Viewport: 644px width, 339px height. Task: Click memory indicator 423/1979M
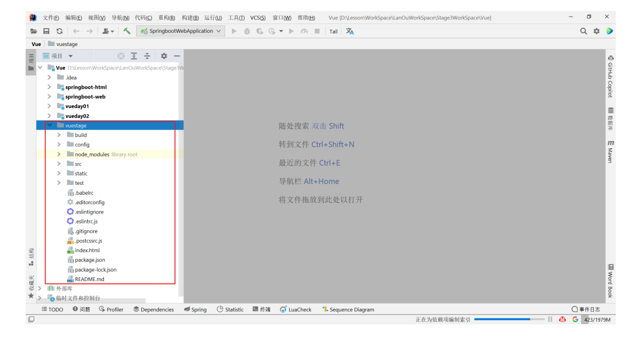(597, 320)
